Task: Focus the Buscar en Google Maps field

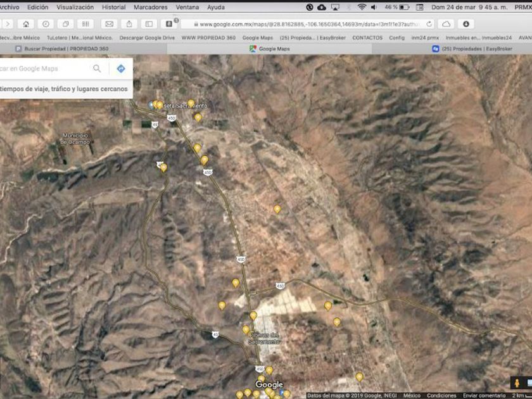Action: pyautogui.click(x=44, y=68)
